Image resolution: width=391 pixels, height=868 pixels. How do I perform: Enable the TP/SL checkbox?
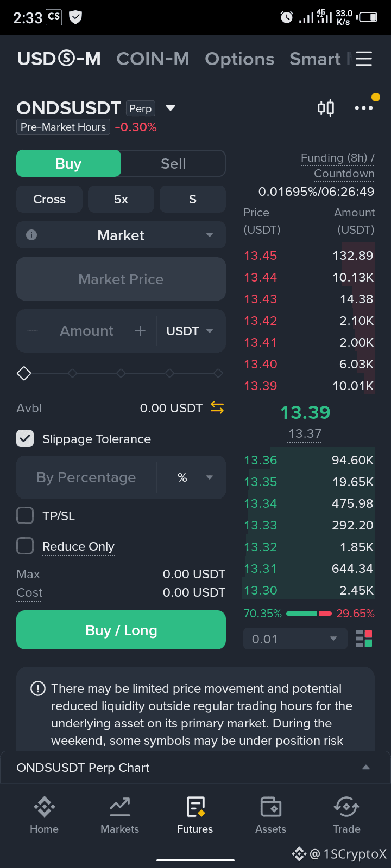25,515
